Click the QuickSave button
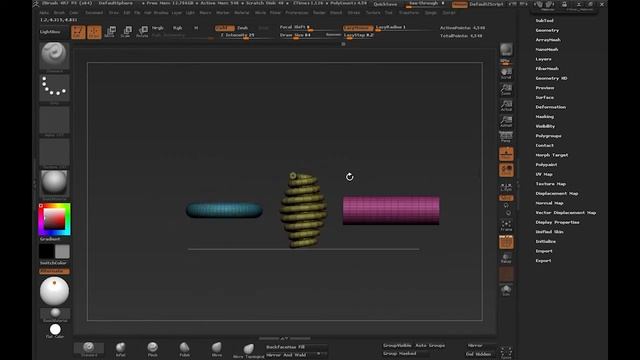Screen dimensions: 640x360 [385, 4]
